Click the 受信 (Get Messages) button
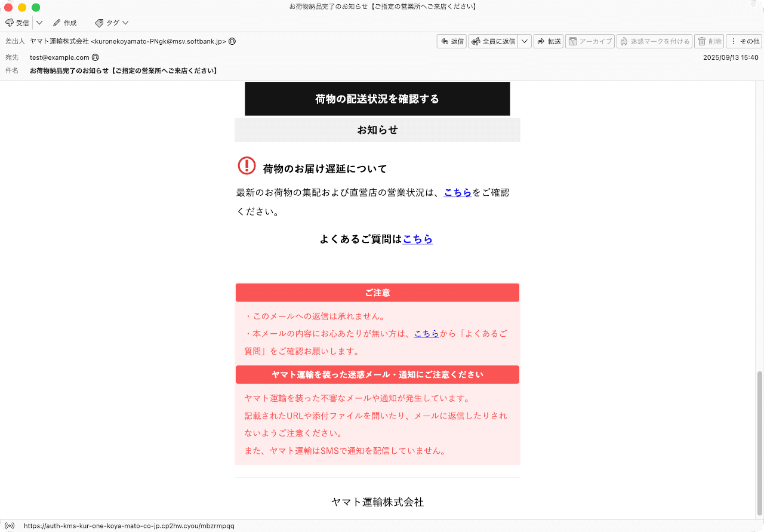 (17, 23)
